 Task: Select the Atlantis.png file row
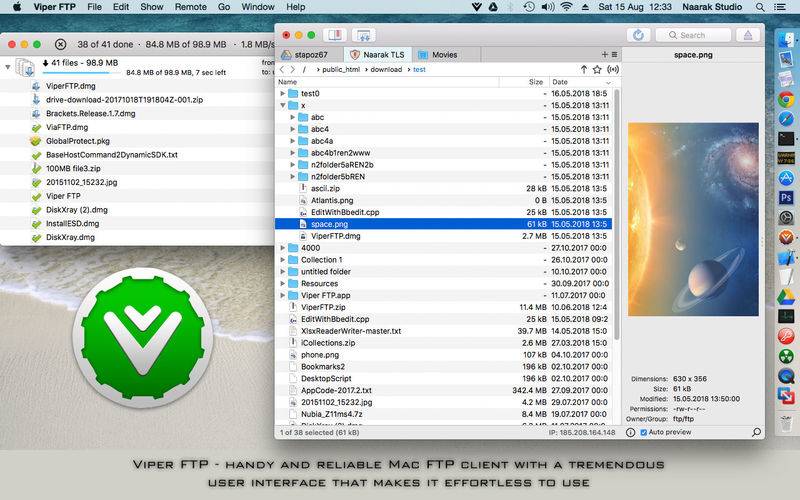point(443,200)
